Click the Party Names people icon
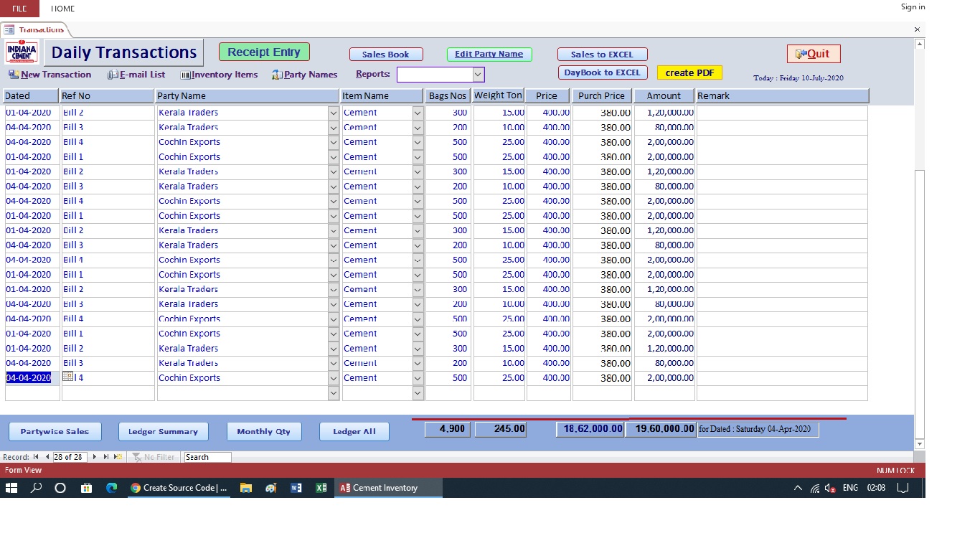 click(x=277, y=75)
